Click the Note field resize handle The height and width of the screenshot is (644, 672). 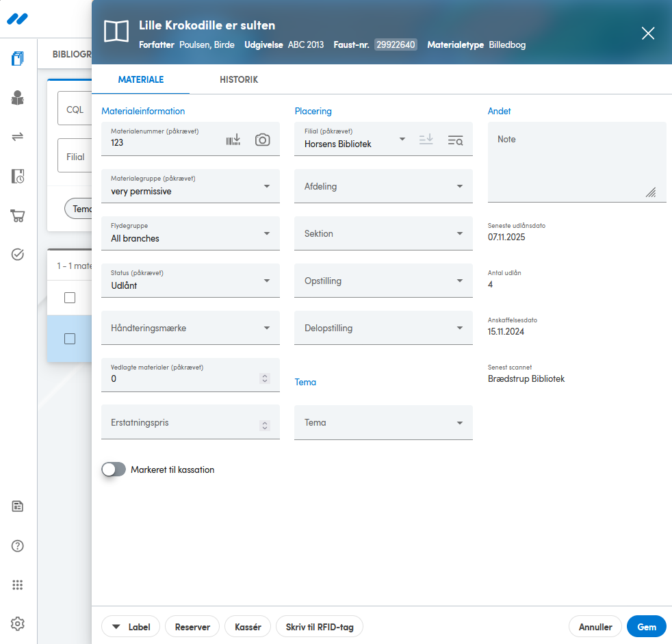[651, 192]
